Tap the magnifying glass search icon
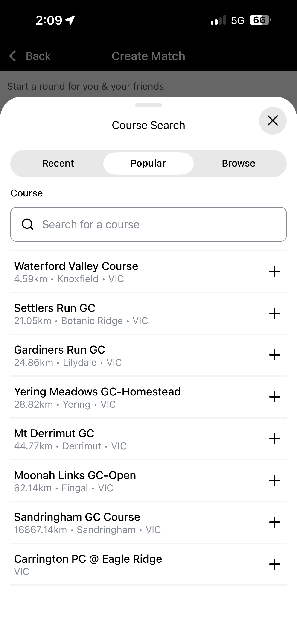The height and width of the screenshot is (644, 297). [x=27, y=224]
